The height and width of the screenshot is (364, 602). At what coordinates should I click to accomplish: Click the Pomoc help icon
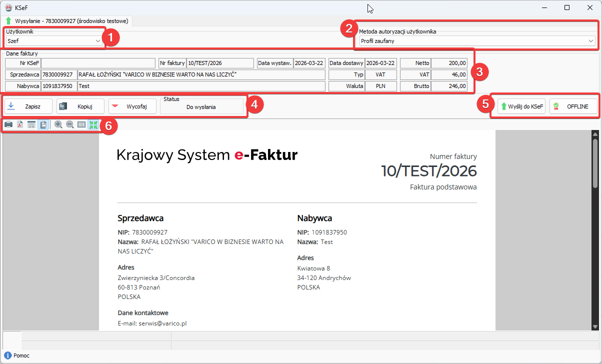click(x=8, y=355)
